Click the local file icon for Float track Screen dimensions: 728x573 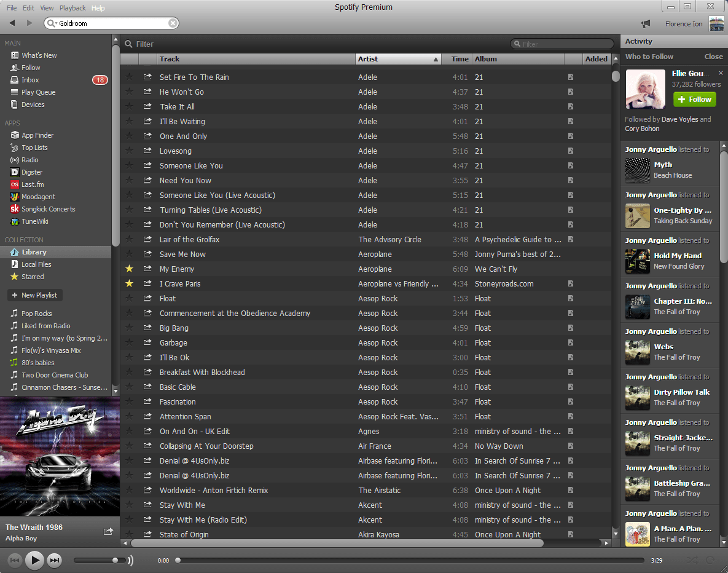571,298
